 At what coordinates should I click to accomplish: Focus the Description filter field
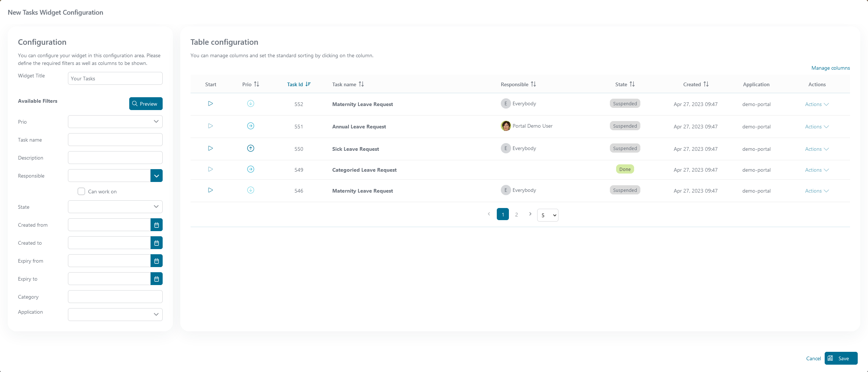115,158
